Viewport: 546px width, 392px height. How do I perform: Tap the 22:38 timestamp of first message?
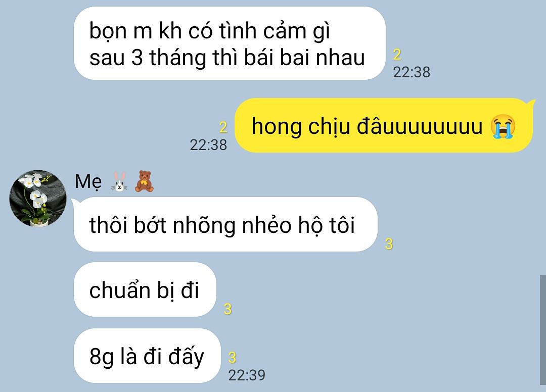coord(412,72)
